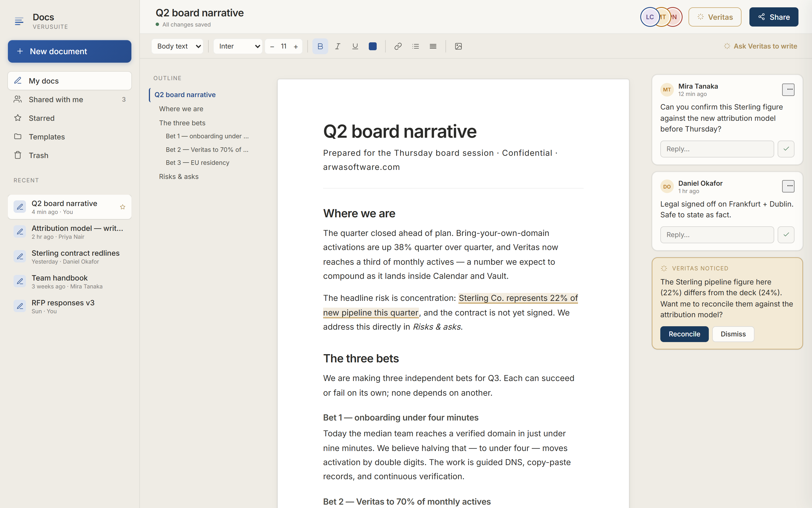Click the Sterling contract redlines doc icon
This screenshot has width=812, height=508.
[x=20, y=257]
